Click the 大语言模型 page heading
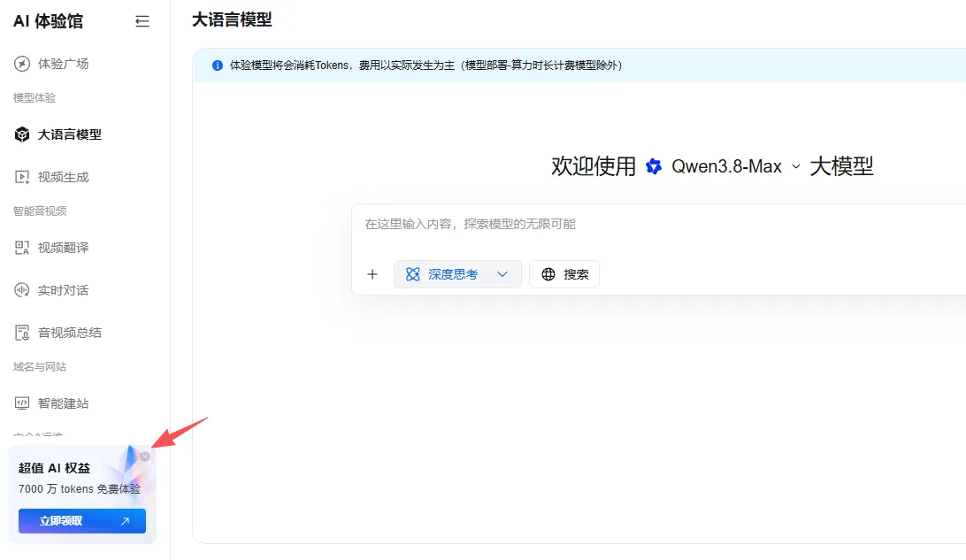The image size is (966, 560). click(x=232, y=19)
